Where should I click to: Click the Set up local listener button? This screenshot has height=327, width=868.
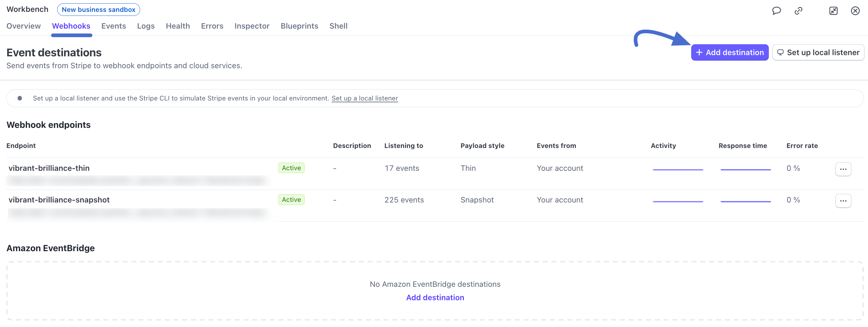pos(818,52)
